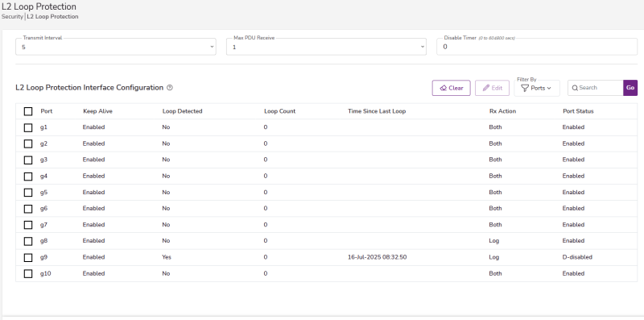Select port g10 row checkbox

pos(28,273)
